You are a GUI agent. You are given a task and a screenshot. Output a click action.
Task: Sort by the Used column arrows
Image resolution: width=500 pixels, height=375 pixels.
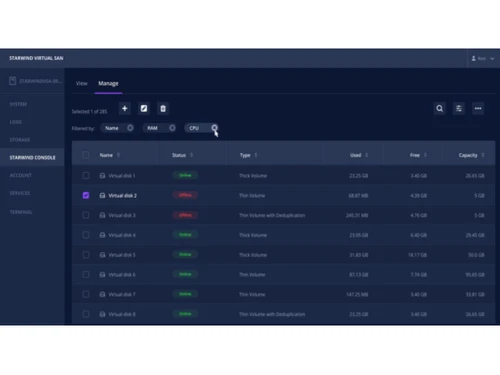click(366, 155)
